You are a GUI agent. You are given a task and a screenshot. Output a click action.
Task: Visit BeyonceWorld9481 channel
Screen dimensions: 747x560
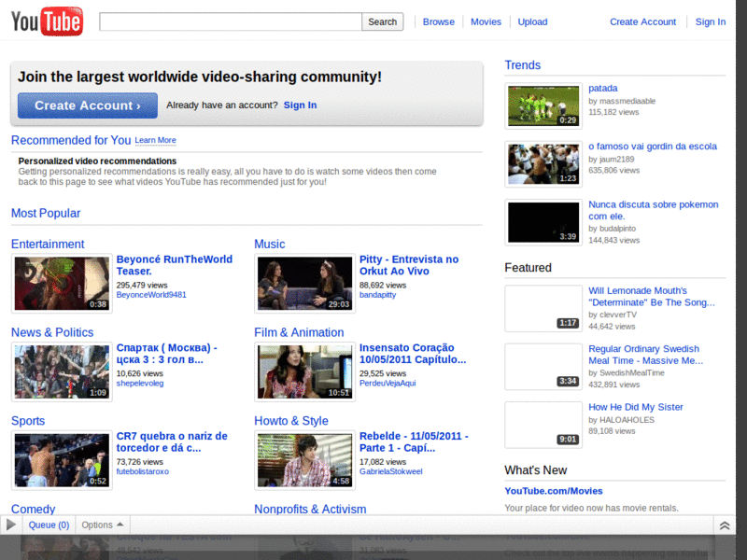click(151, 295)
